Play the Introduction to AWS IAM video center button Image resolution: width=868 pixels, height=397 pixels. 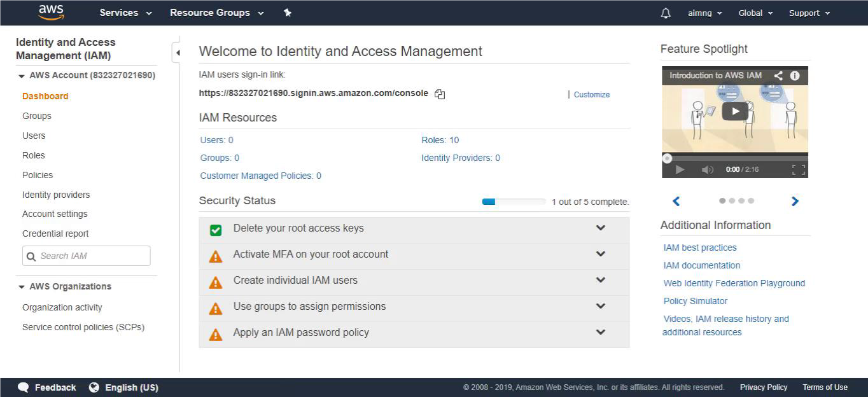point(735,111)
